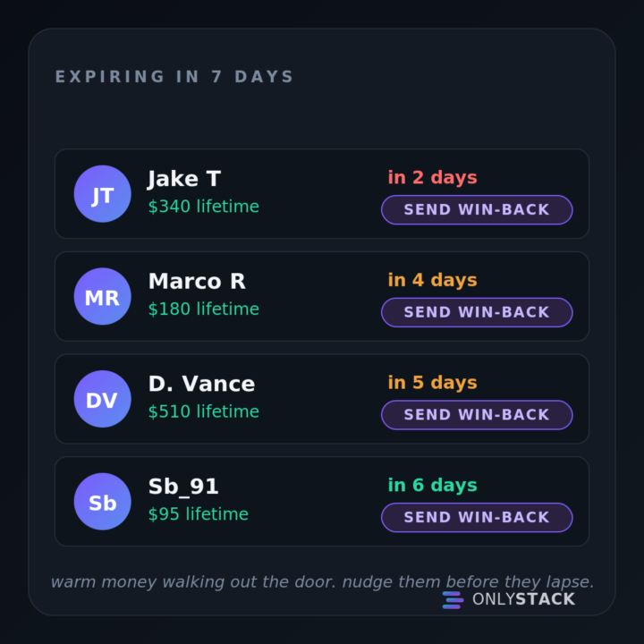Click the $510 lifetime value
Image resolution: width=644 pixels, height=644 pixels.
[204, 411]
